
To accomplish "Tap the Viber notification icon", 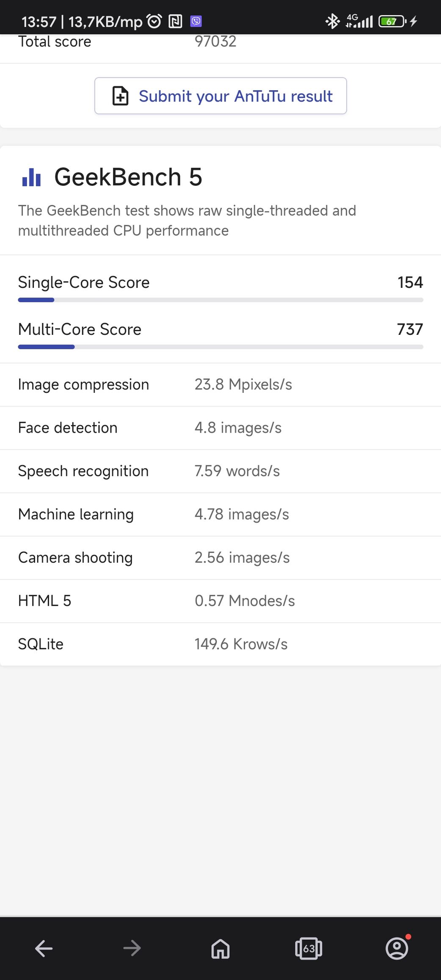I will click(x=196, y=21).
